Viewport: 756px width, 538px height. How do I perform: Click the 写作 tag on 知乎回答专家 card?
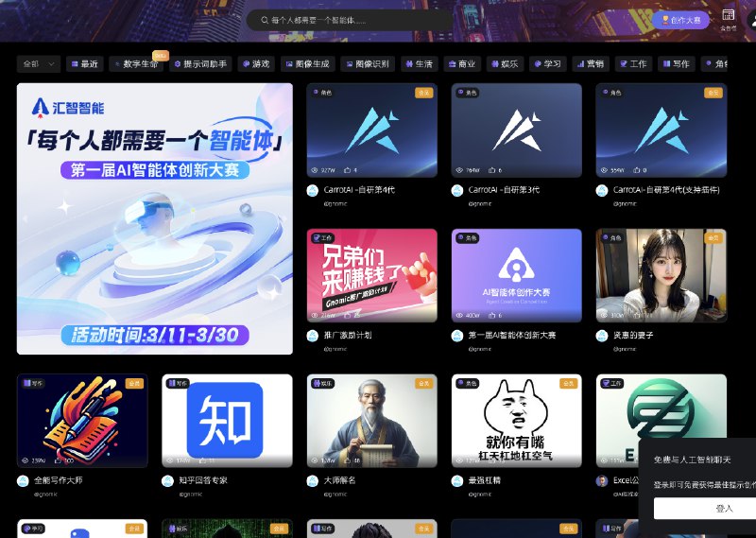tap(178, 383)
